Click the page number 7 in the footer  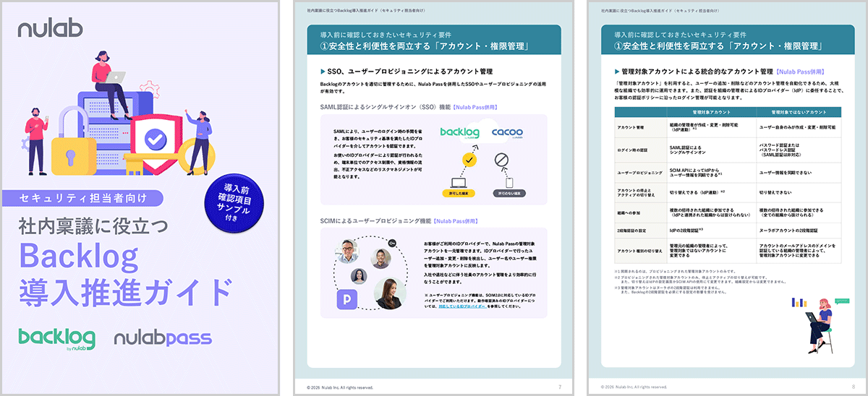click(x=560, y=387)
